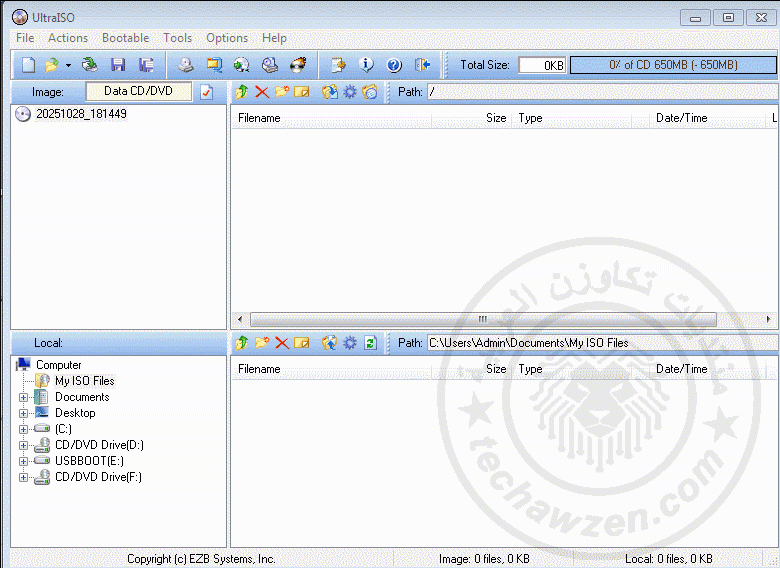This screenshot has height=568, width=780.
Task: Open the Options menu
Action: pyautogui.click(x=227, y=38)
